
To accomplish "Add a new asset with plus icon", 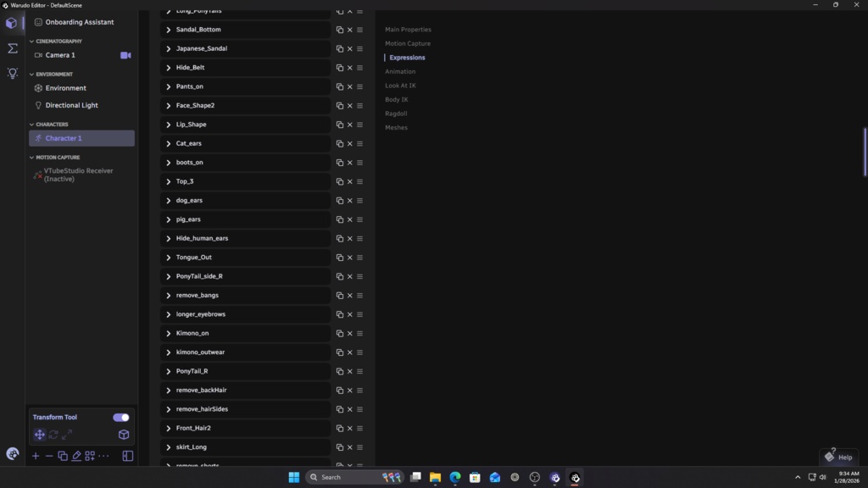I will click(36, 456).
